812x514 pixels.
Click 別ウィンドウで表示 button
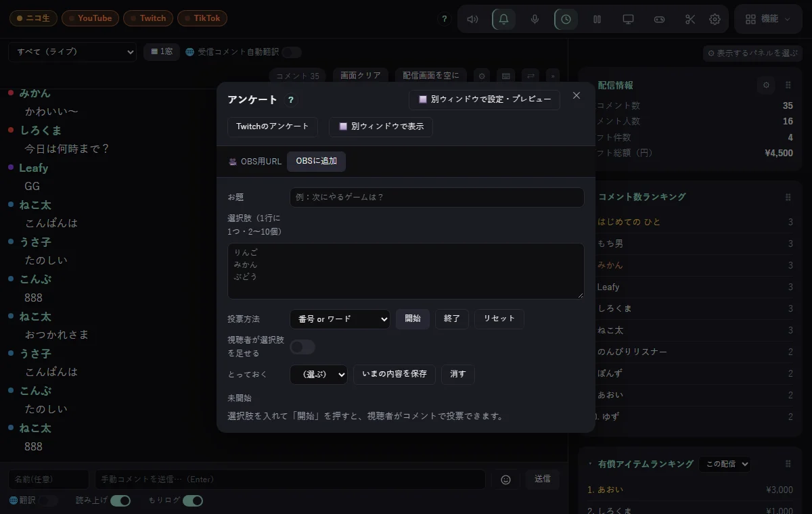click(381, 126)
